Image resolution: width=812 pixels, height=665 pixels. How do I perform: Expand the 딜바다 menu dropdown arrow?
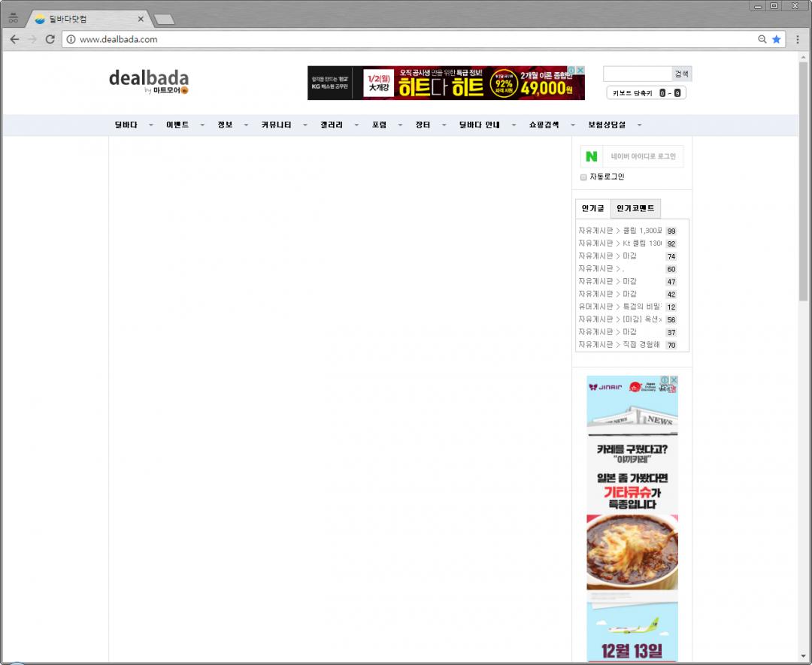[x=151, y=125]
